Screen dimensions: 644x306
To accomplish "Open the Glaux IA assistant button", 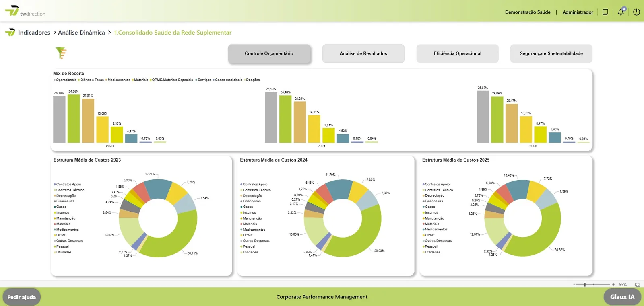I will [x=622, y=297].
